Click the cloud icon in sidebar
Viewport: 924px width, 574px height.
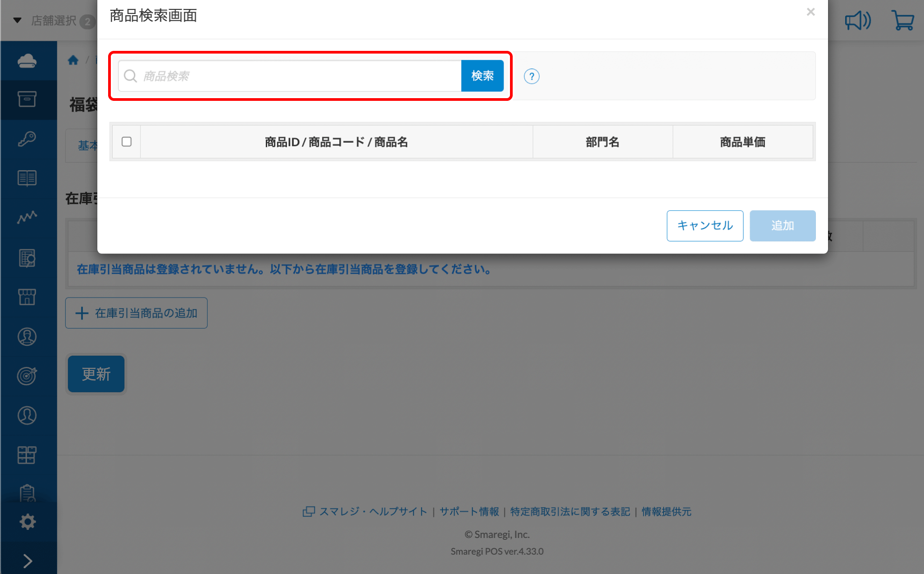coord(27,61)
